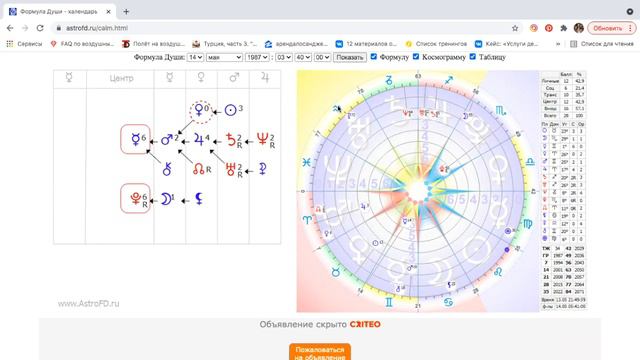Switch to the Формула Души browser tab
This screenshot has height=360, width=640.
[x=60, y=12]
